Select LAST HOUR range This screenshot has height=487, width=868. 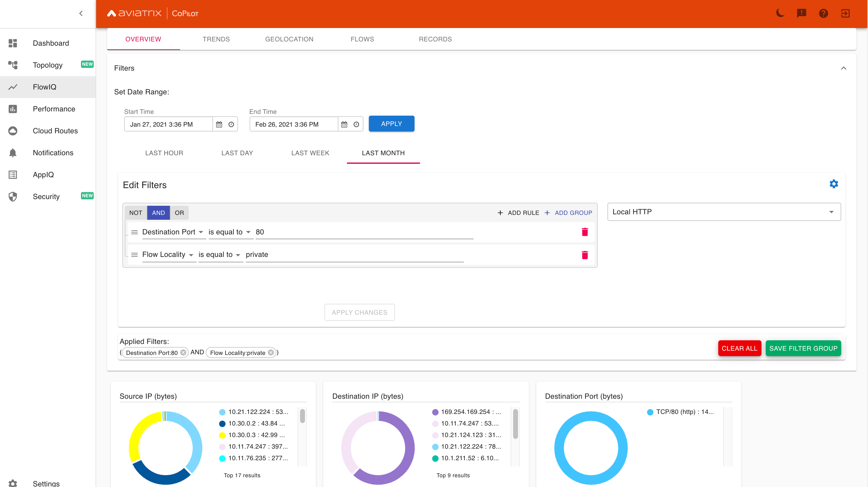pyautogui.click(x=164, y=153)
